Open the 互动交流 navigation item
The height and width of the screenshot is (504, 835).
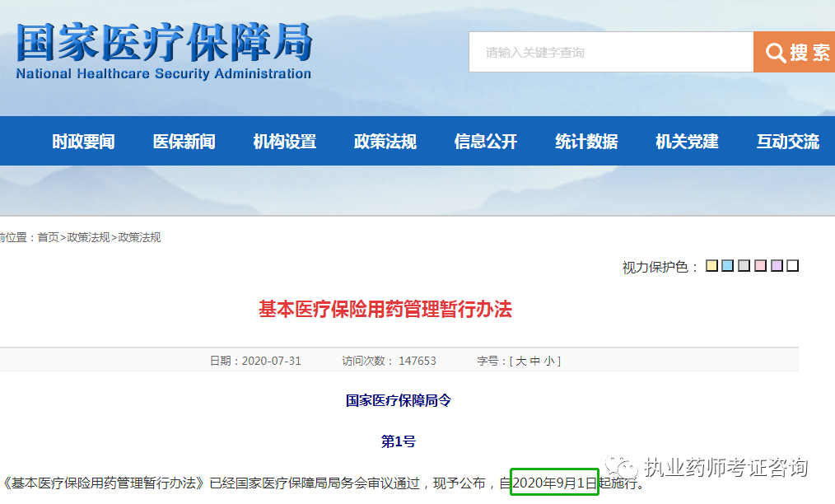[787, 142]
